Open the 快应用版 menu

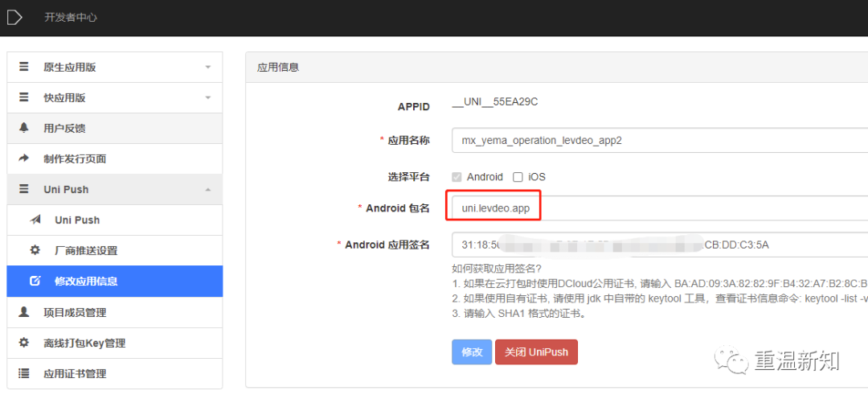pos(115,97)
